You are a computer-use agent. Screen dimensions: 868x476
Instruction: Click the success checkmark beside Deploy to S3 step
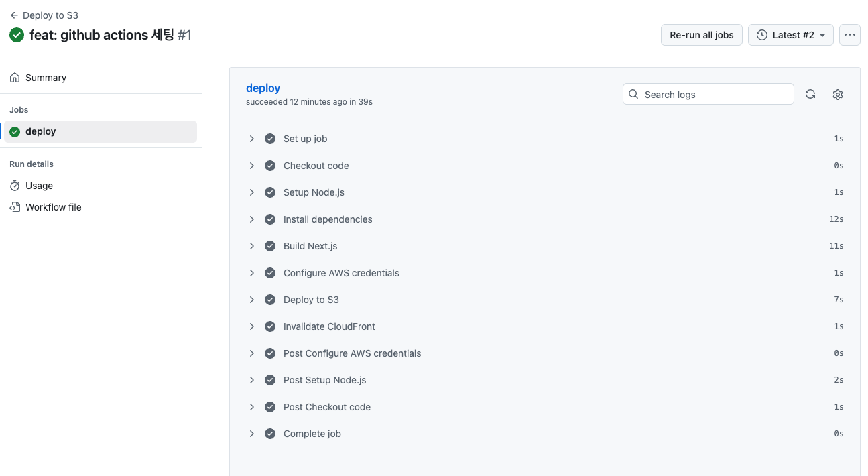tap(270, 300)
